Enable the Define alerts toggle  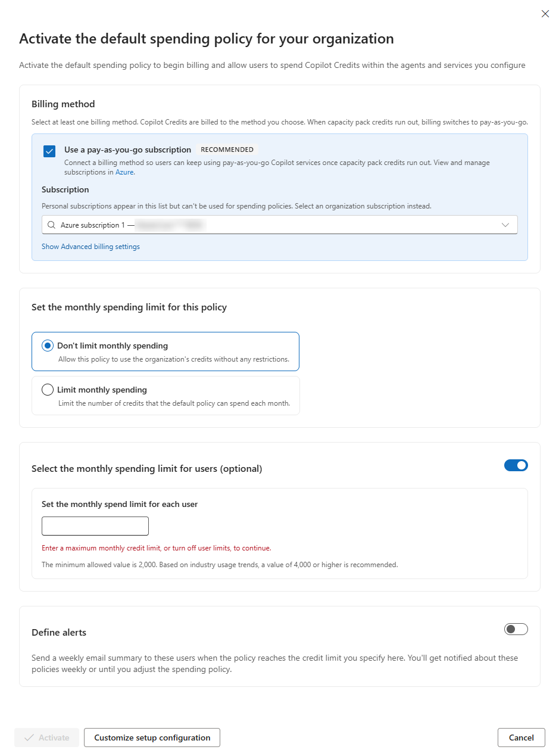[x=516, y=629]
